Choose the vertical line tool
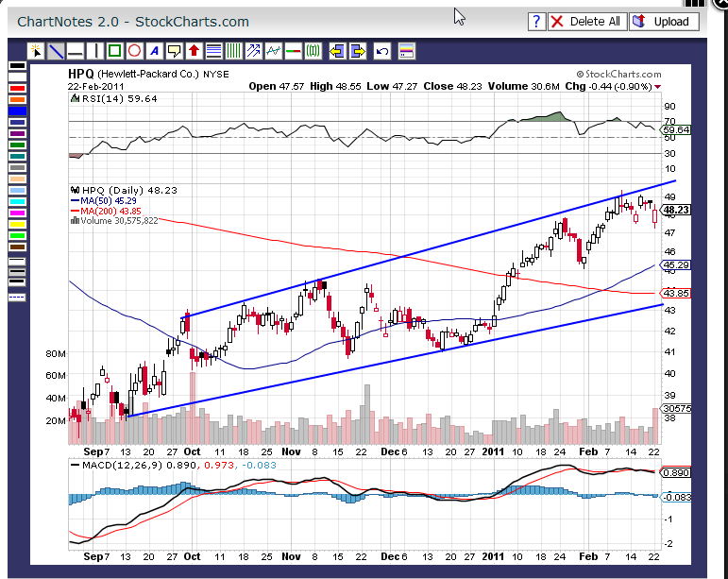The height and width of the screenshot is (579, 728). [95, 51]
